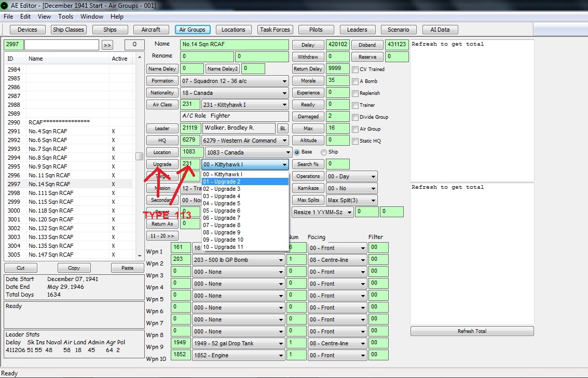The image size is (588, 378).
Task: Open the View menu
Action: tap(44, 17)
